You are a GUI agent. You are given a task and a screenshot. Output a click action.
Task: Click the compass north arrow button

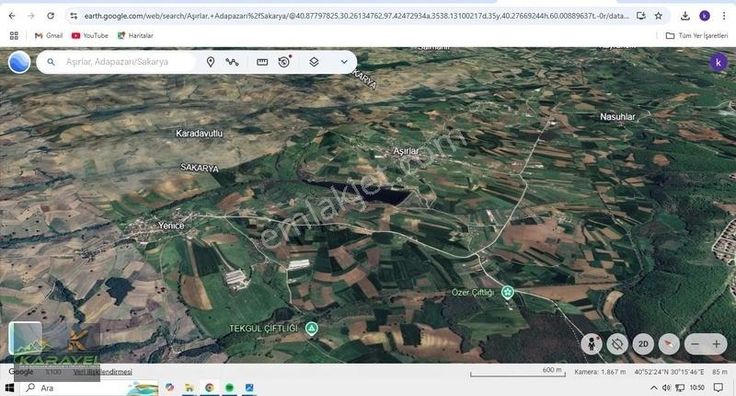coord(669,344)
